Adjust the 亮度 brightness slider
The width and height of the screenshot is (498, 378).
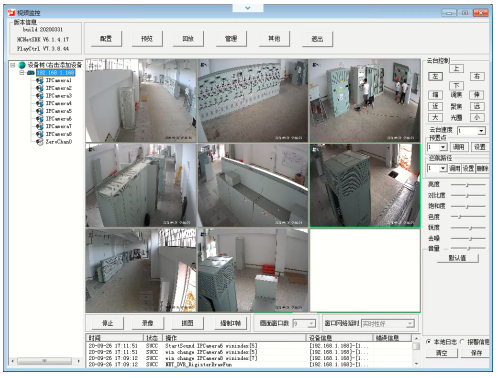468,184
